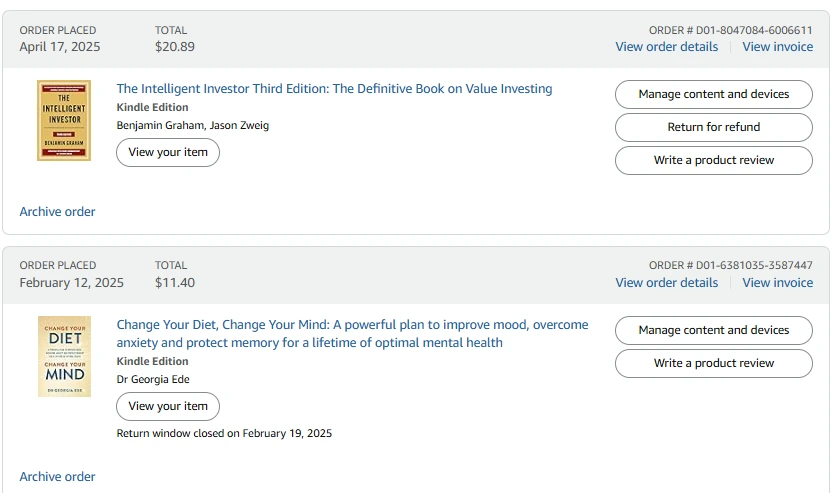Click order number D01-6381035-3587447 text

[730, 265]
